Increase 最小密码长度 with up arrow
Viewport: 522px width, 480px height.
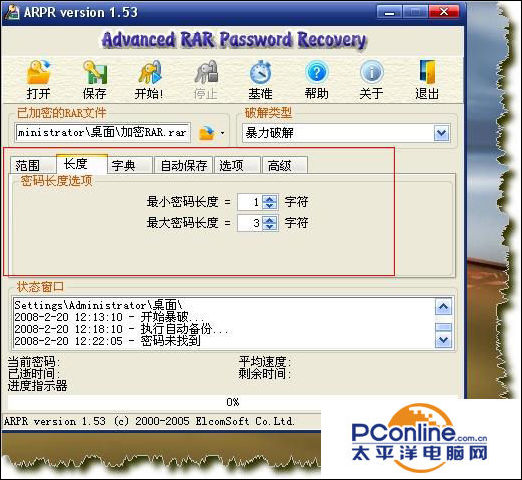[x=270, y=199]
